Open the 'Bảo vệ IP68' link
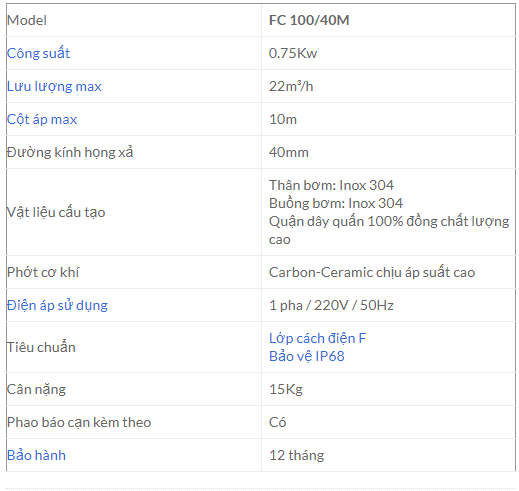519x491 pixels. coord(306,356)
